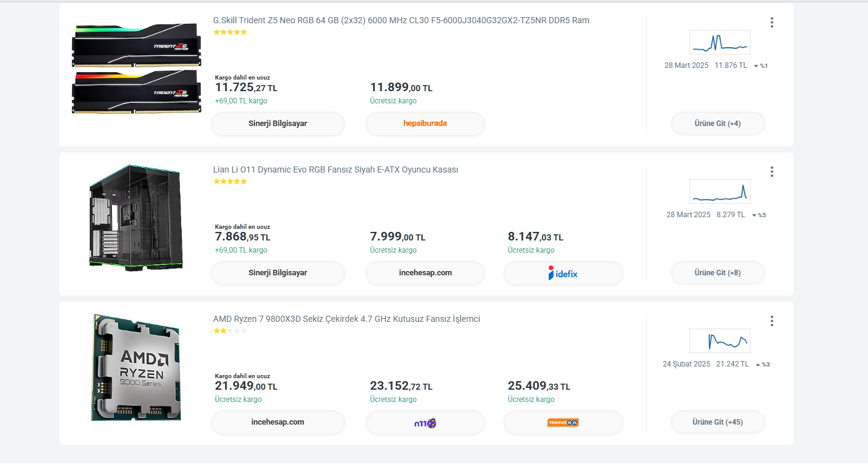The height and width of the screenshot is (465, 868).
Task: Open the AMD Ryzen 7 three-dot menu
Action: click(x=772, y=321)
